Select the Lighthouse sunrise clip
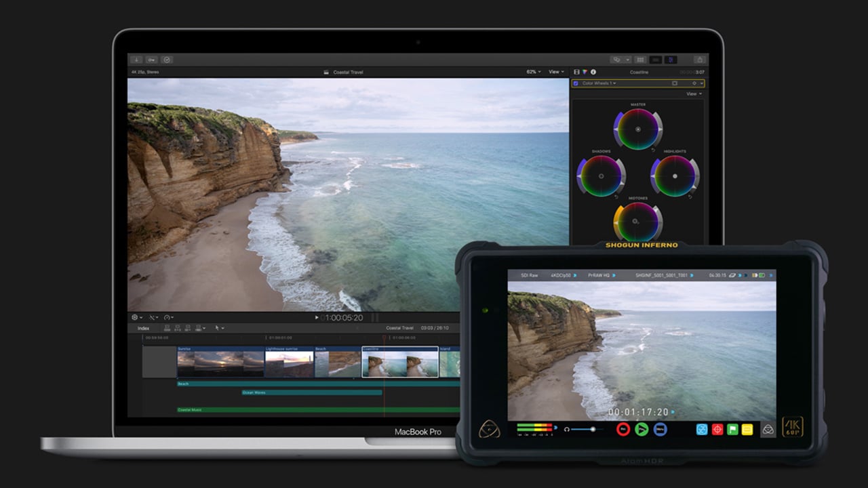 290,362
